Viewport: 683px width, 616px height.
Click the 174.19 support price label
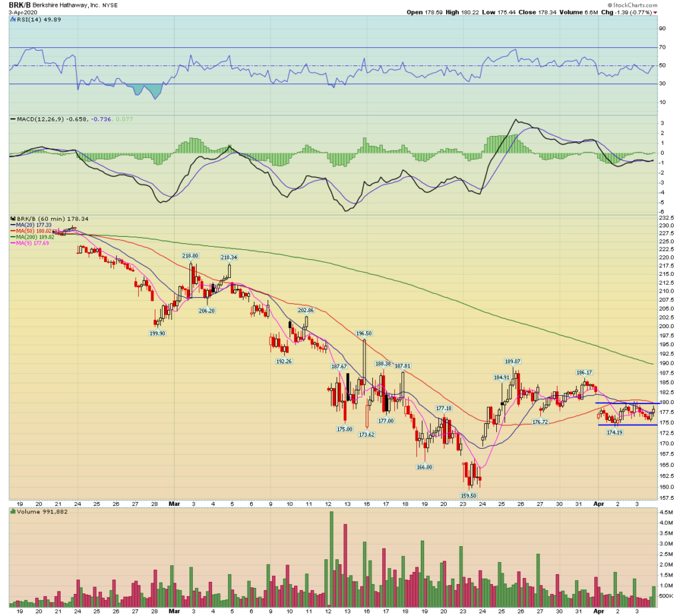point(614,433)
